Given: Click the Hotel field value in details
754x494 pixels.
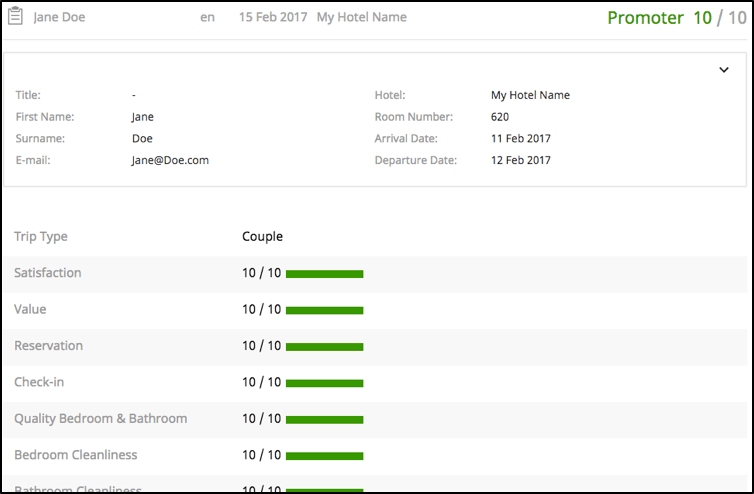Looking at the screenshot, I should 530,96.
